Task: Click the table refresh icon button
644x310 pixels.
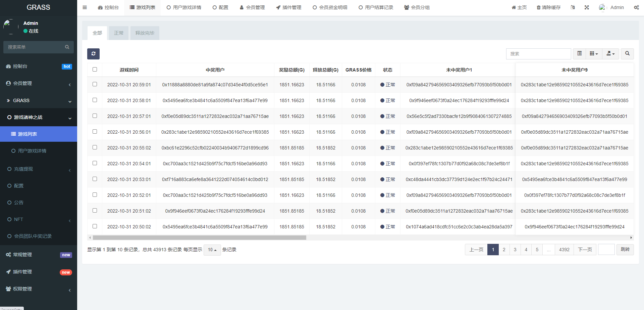Action: pyautogui.click(x=93, y=54)
